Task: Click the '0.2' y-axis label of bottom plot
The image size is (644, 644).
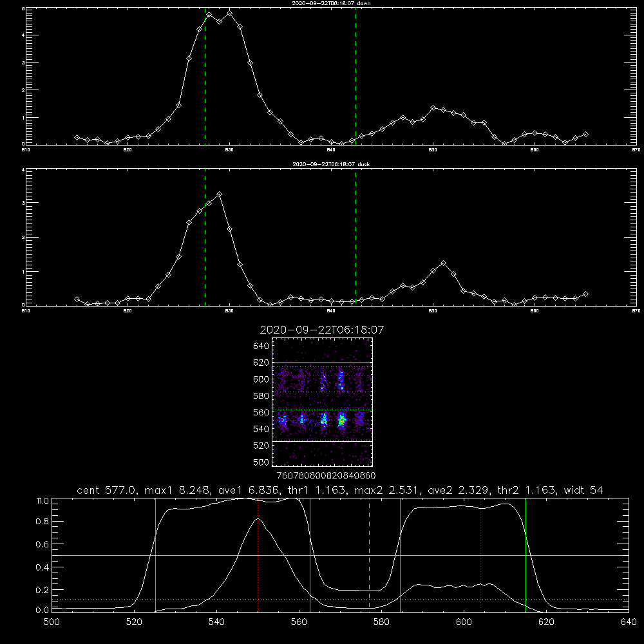Action: 43,590
